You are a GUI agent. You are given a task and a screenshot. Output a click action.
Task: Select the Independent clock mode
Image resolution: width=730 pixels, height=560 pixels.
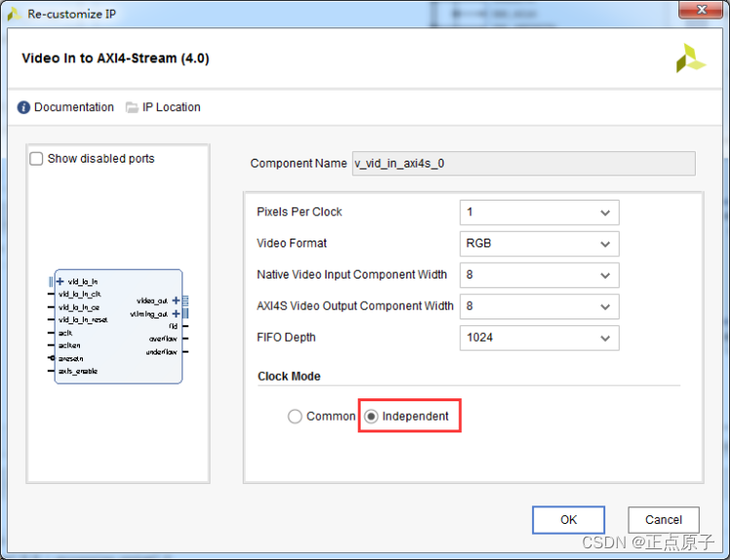pyautogui.click(x=371, y=416)
